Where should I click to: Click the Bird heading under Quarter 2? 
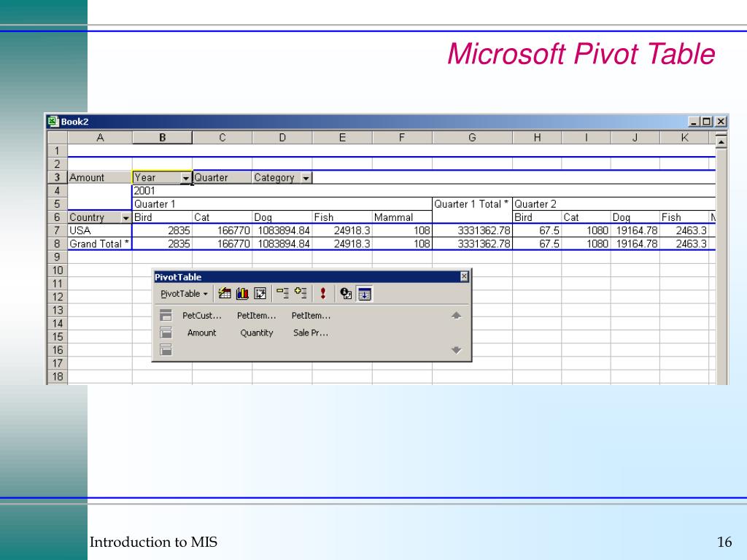pos(537,217)
